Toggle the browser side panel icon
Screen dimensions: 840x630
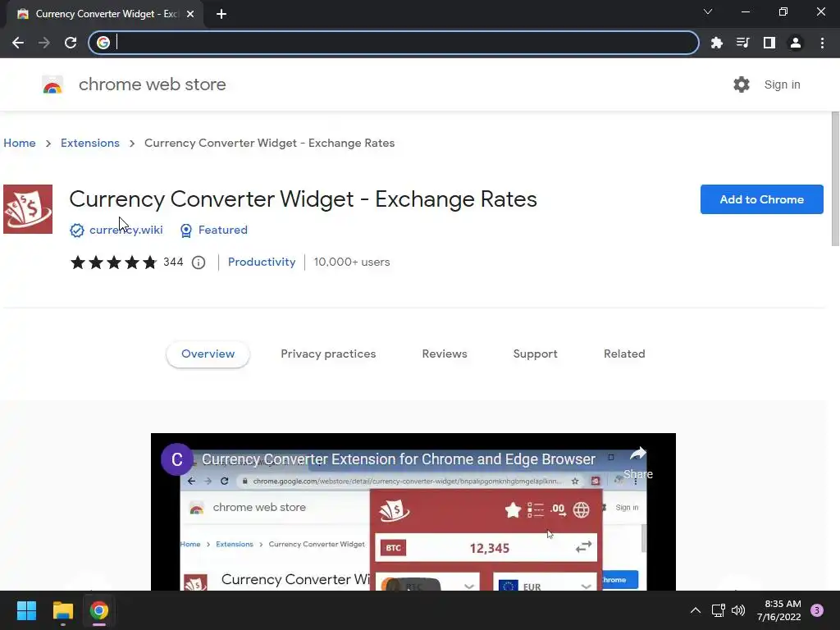point(769,43)
